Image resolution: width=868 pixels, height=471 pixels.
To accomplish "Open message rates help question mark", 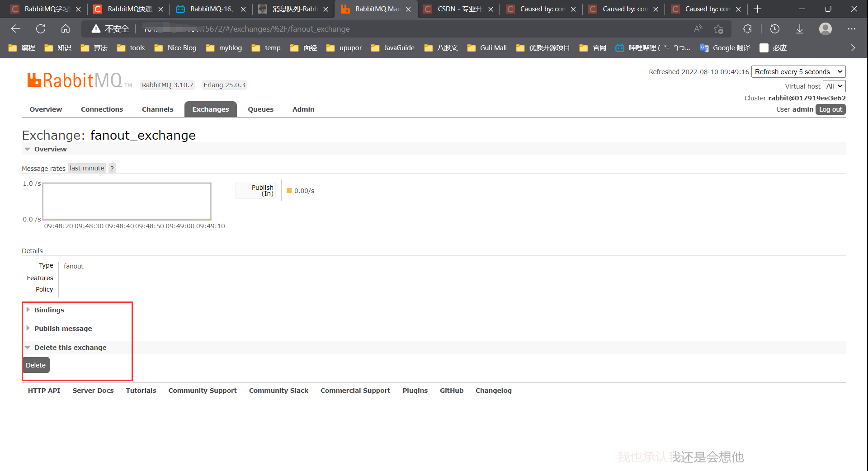I will click(x=112, y=168).
